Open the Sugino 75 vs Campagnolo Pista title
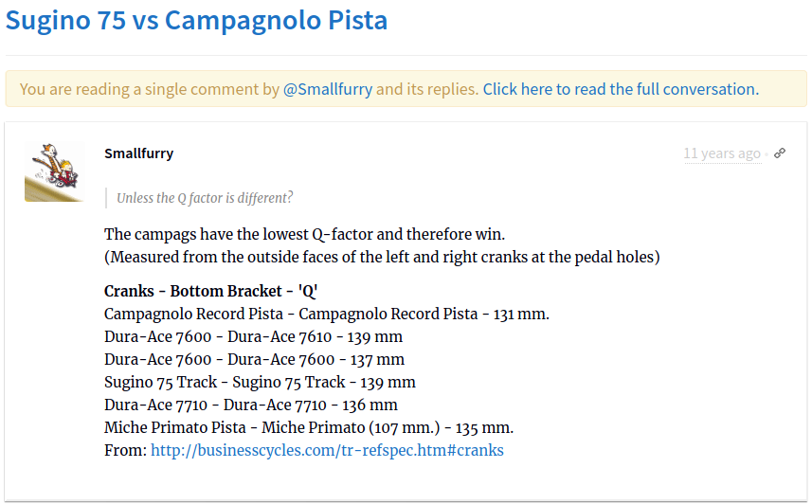Viewport: 812px width, 504px height. (x=196, y=21)
